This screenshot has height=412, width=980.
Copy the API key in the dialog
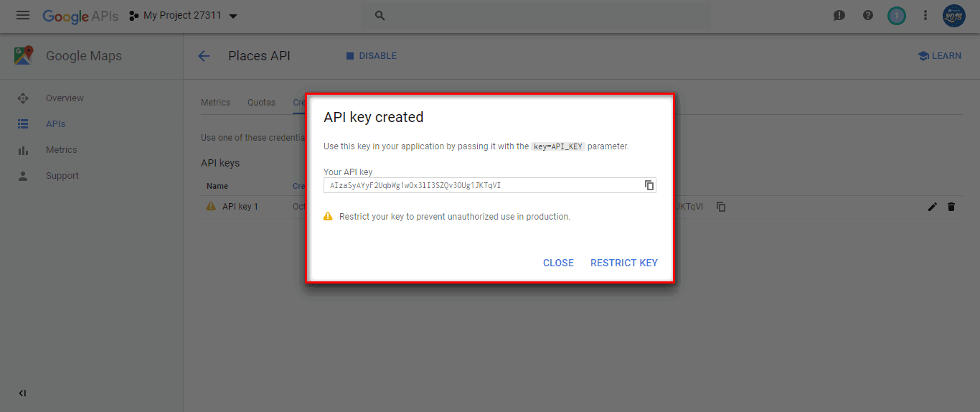(x=649, y=185)
